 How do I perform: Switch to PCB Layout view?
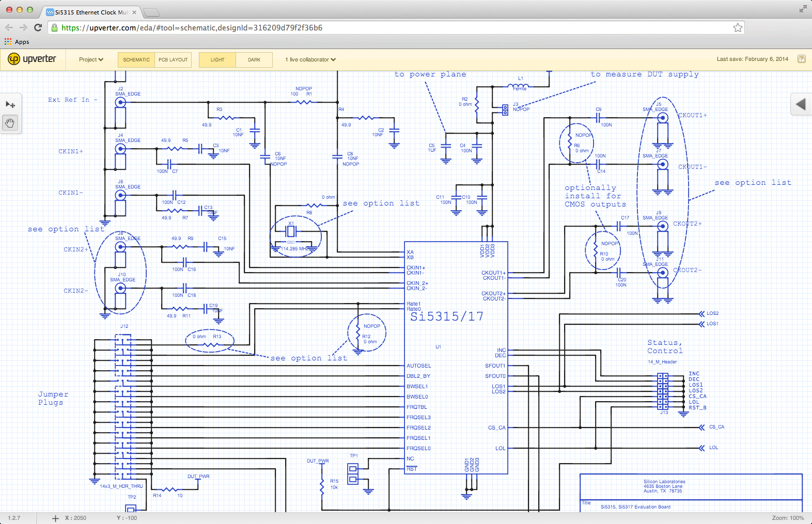coord(173,60)
